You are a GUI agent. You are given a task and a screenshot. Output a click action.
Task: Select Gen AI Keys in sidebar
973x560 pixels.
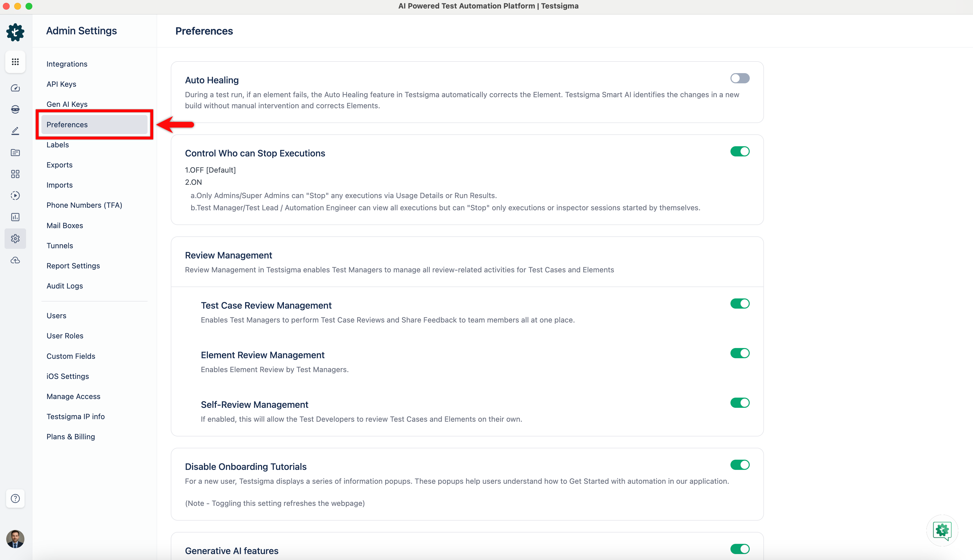67,104
